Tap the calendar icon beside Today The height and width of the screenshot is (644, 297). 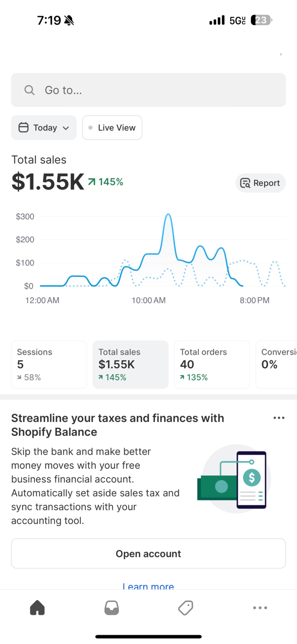point(23,127)
